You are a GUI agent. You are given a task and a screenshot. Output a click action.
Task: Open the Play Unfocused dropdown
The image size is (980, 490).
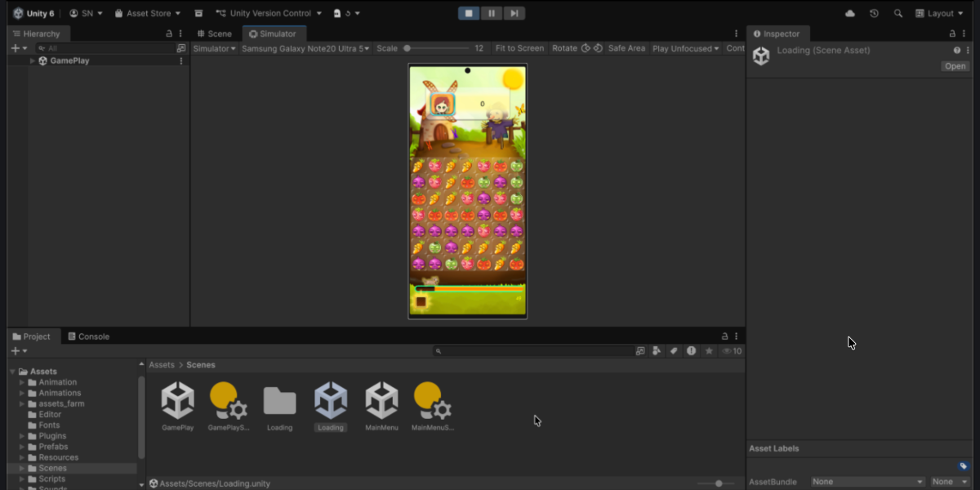[686, 48]
